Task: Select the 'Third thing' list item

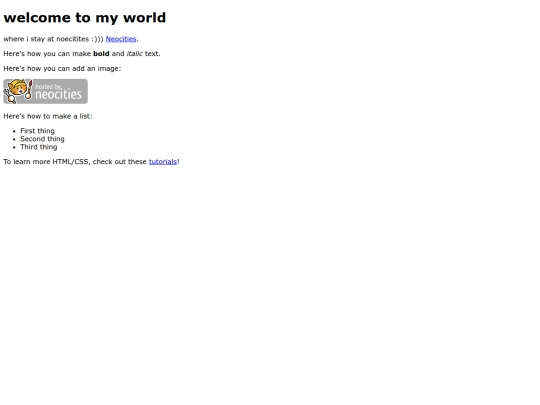Action: (x=39, y=147)
